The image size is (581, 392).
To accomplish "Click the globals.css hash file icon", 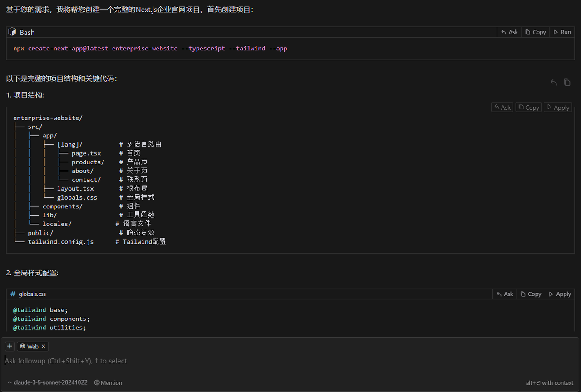I will point(13,294).
